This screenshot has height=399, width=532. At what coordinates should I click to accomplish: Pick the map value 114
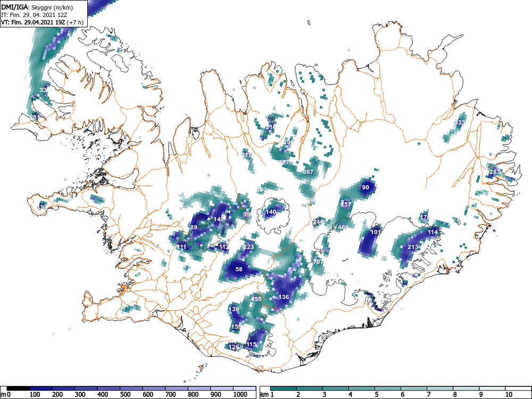click(x=433, y=232)
